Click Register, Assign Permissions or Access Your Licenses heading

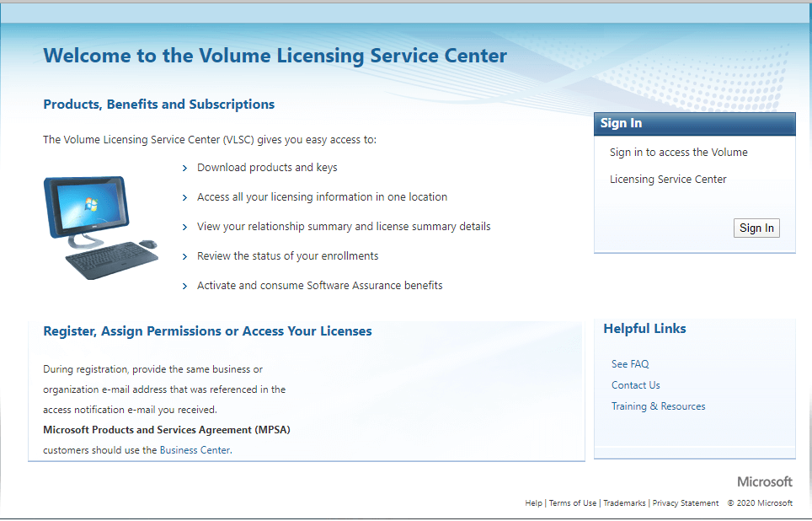pyautogui.click(x=208, y=331)
